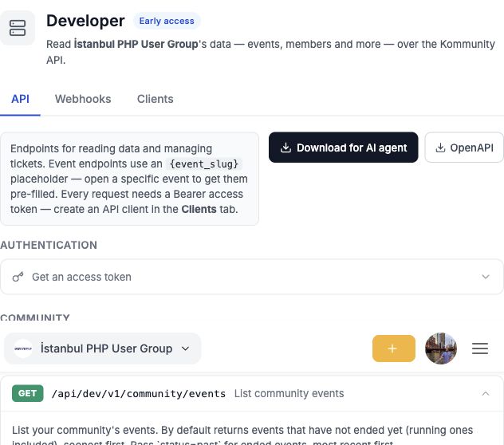Switch to the API tab

[x=20, y=99]
